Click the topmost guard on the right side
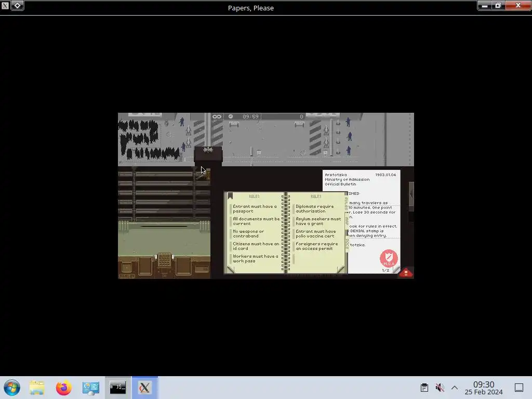 (348, 122)
